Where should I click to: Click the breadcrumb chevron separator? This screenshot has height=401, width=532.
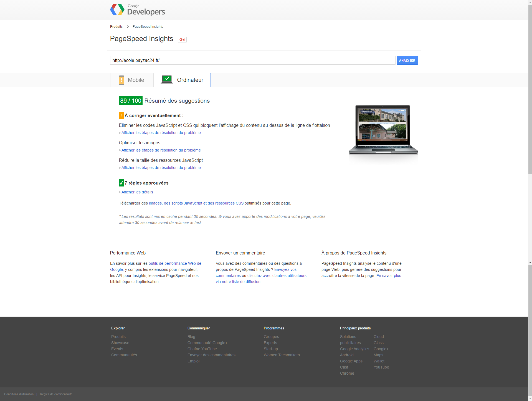[x=128, y=27]
